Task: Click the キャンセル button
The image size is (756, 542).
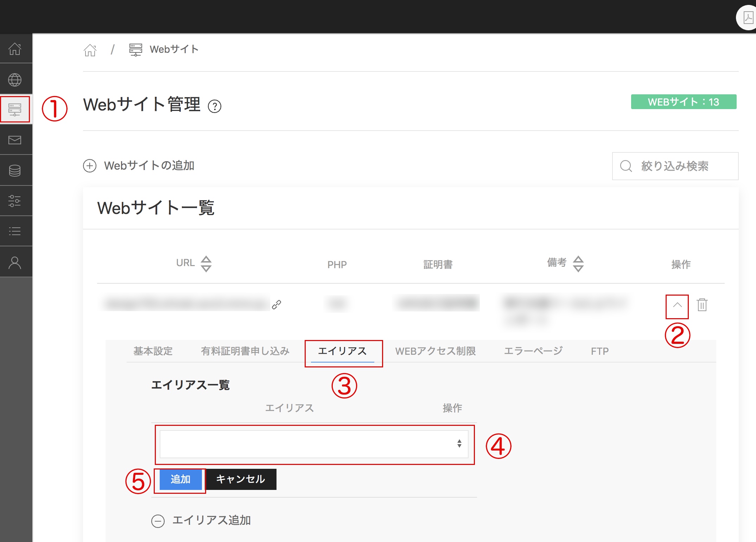Action: tap(241, 479)
